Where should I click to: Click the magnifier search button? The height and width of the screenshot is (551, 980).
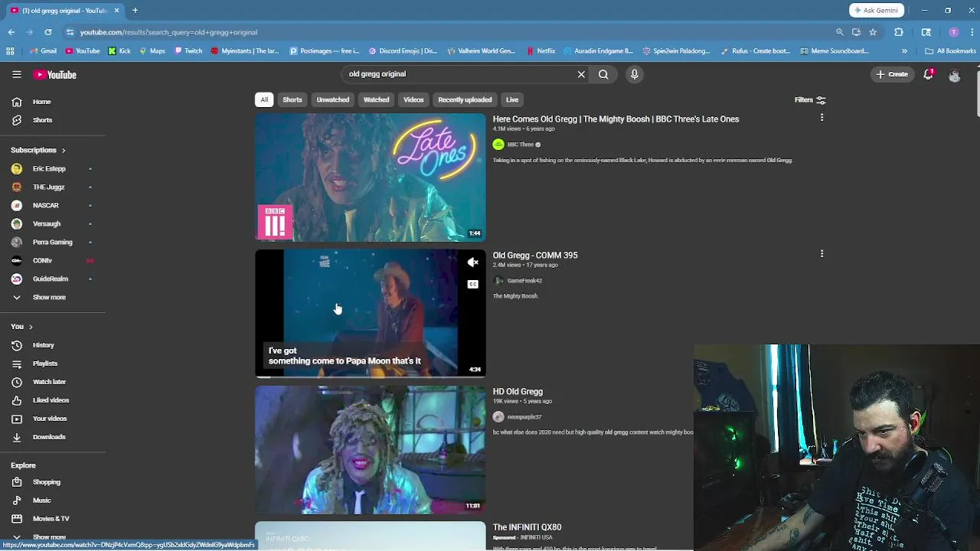coord(603,74)
